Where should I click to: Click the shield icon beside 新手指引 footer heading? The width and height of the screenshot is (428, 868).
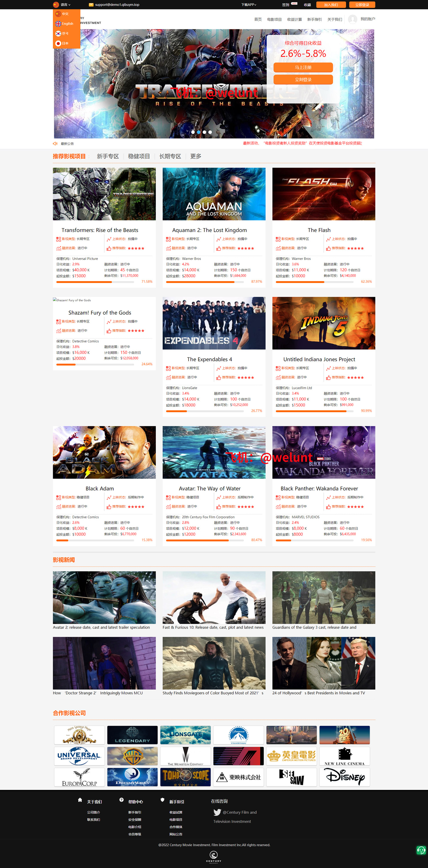162,800
